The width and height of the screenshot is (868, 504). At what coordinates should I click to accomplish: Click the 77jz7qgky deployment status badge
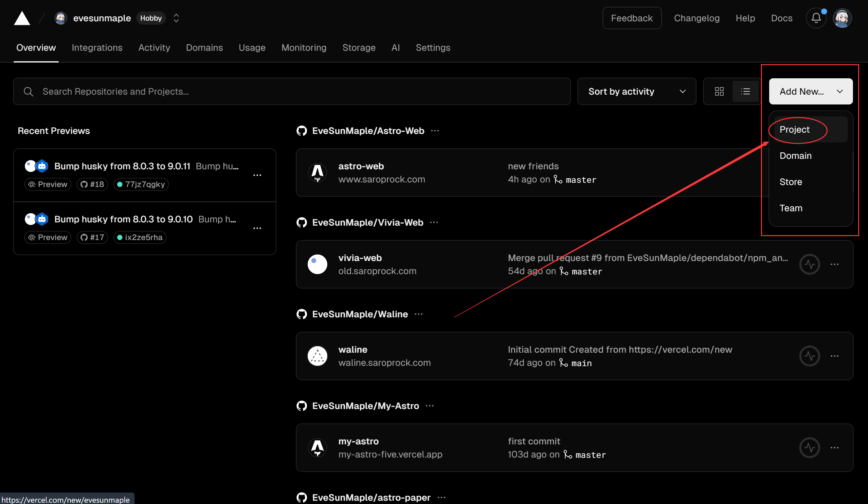pyautogui.click(x=141, y=184)
